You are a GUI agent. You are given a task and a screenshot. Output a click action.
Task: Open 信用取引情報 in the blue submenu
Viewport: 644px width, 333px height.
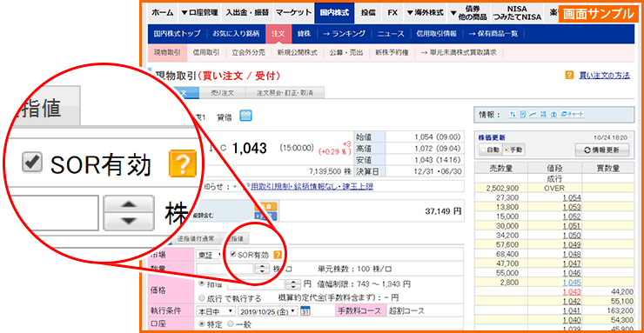pos(436,34)
